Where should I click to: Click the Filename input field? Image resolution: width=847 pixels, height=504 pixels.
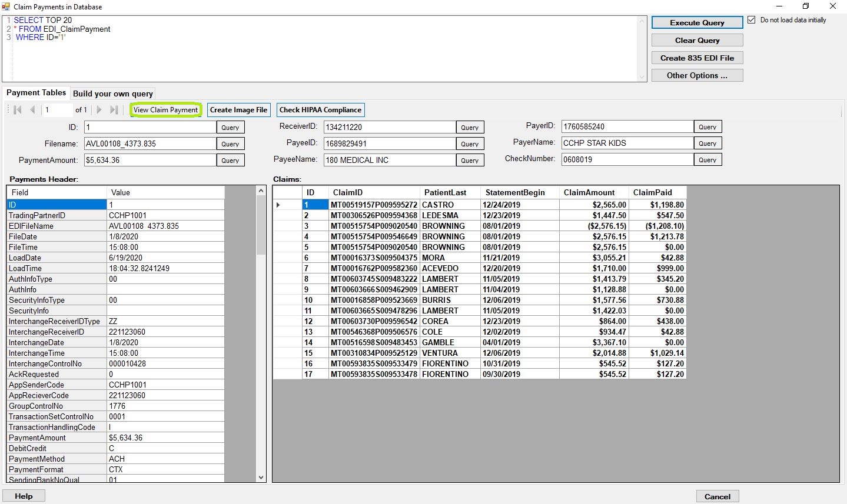pos(150,143)
